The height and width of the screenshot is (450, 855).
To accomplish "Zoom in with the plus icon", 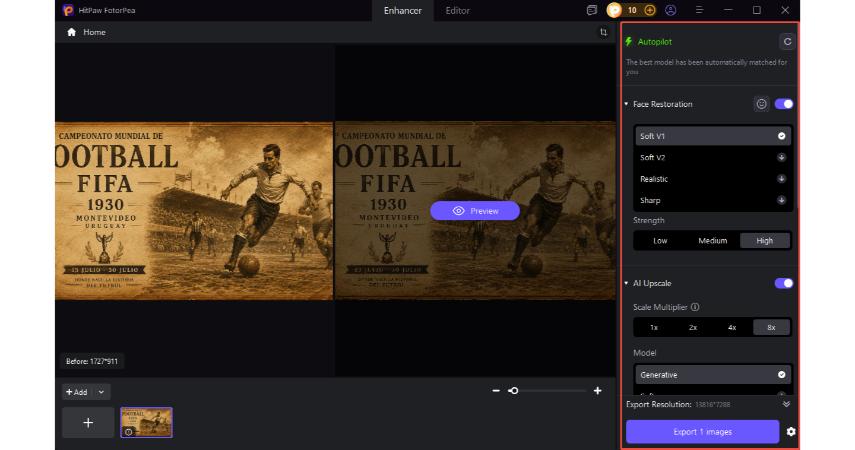I will (598, 391).
